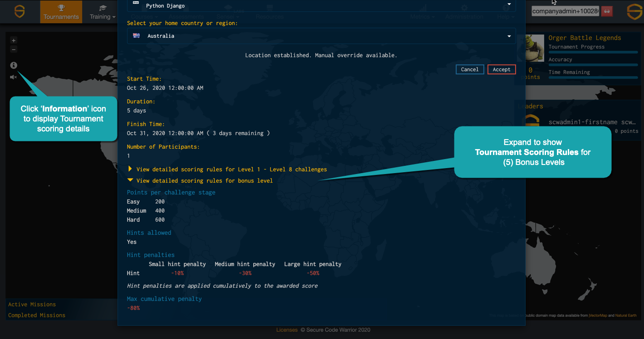Click the red glasses impersonate button

[607, 11]
